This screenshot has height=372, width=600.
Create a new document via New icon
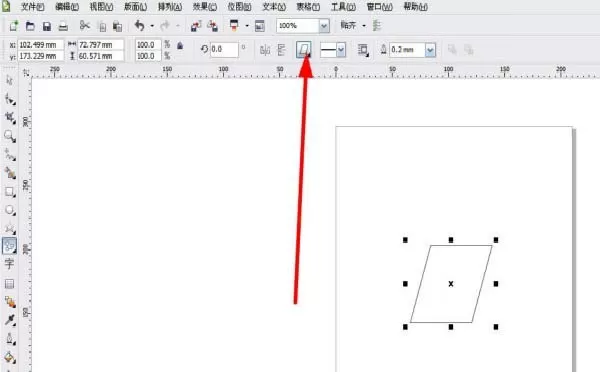click(x=14, y=26)
